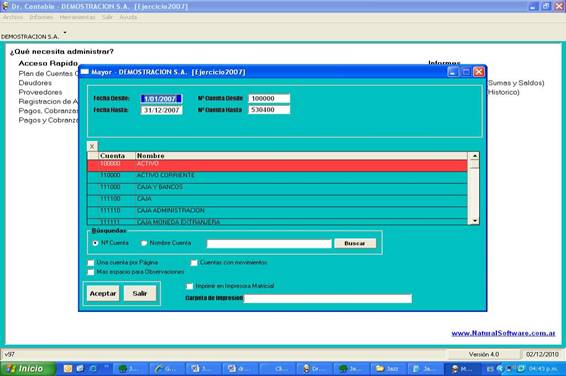Select the Nombre Cuenta search radio button
Screen dimensions: 566x376
click(144, 243)
